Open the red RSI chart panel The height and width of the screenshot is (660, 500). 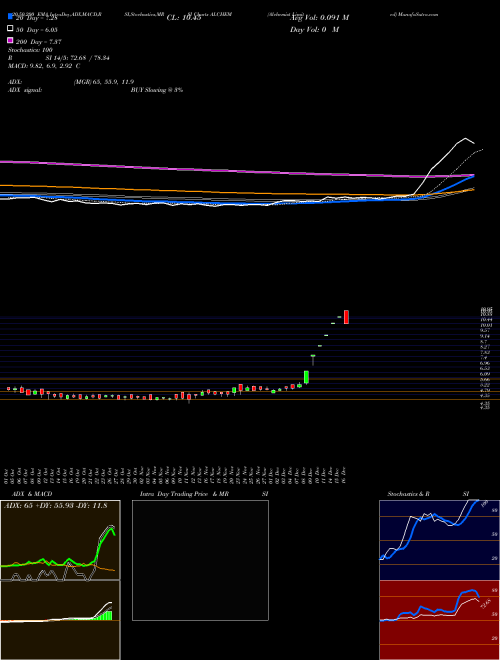[x=439, y=620]
